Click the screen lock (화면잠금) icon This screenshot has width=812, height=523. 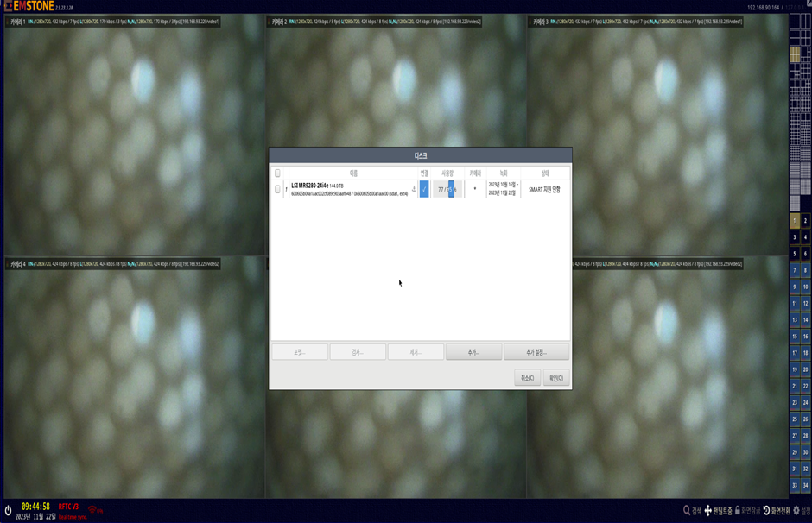click(738, 511)
